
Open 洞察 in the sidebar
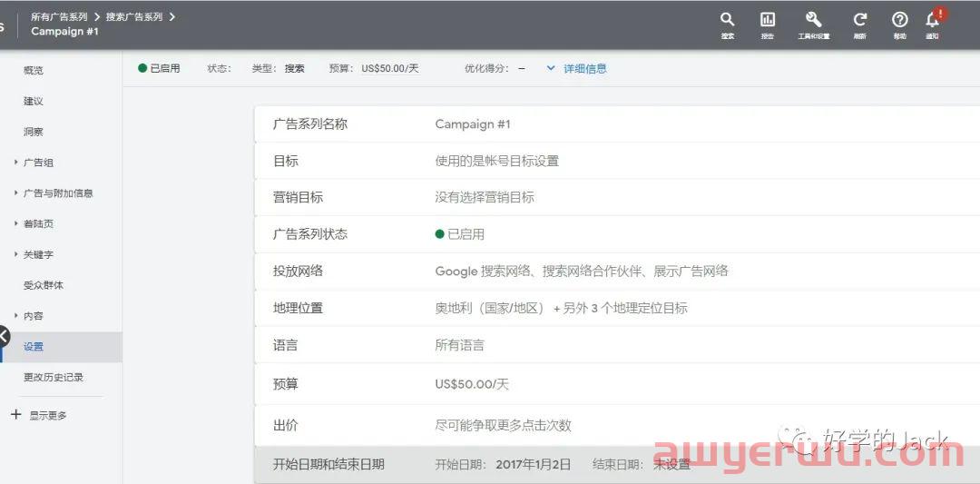[x=34, y=132]
